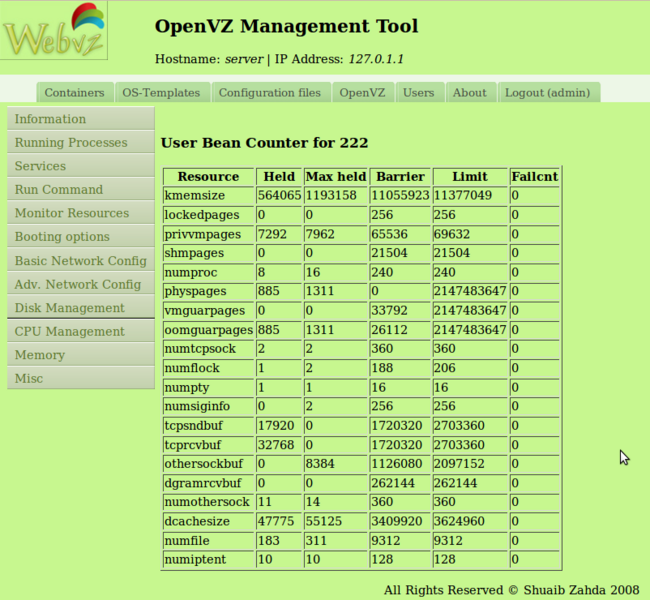Click privvmpages limit value 69632
650x600 pixels.
(470, 234)
